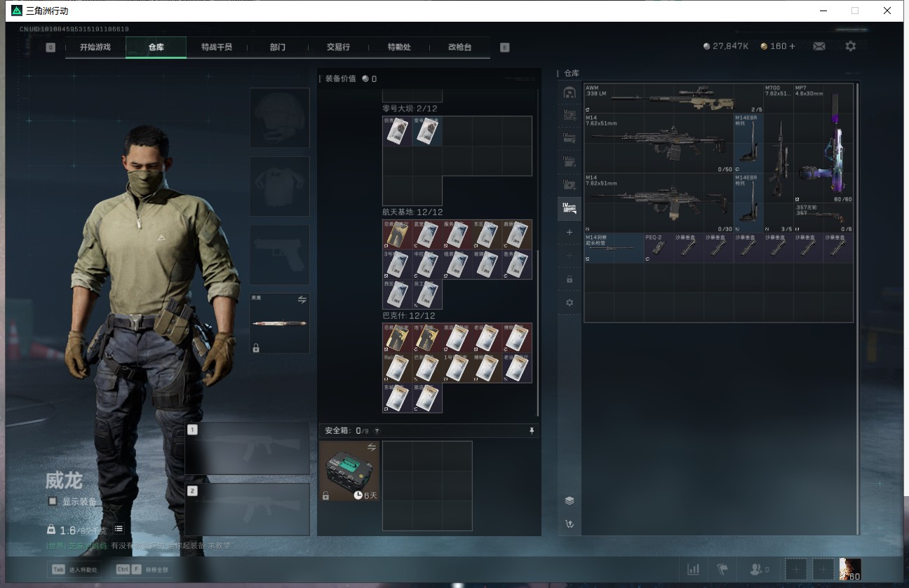The height and width of the screenshot is (588, 909).
Task: Click the stash stack layers icon
Action: coord(570,500)
